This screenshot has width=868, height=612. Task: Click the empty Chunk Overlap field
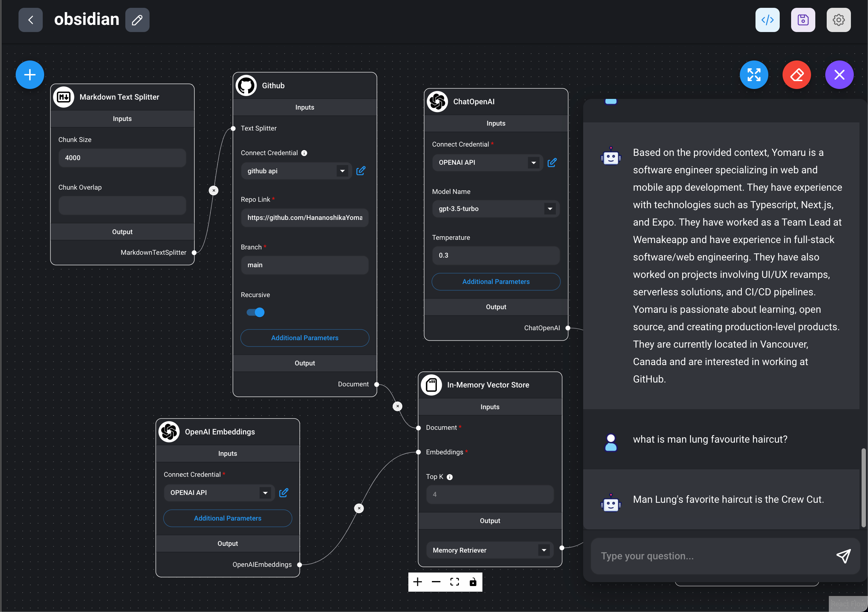[122, 205]
